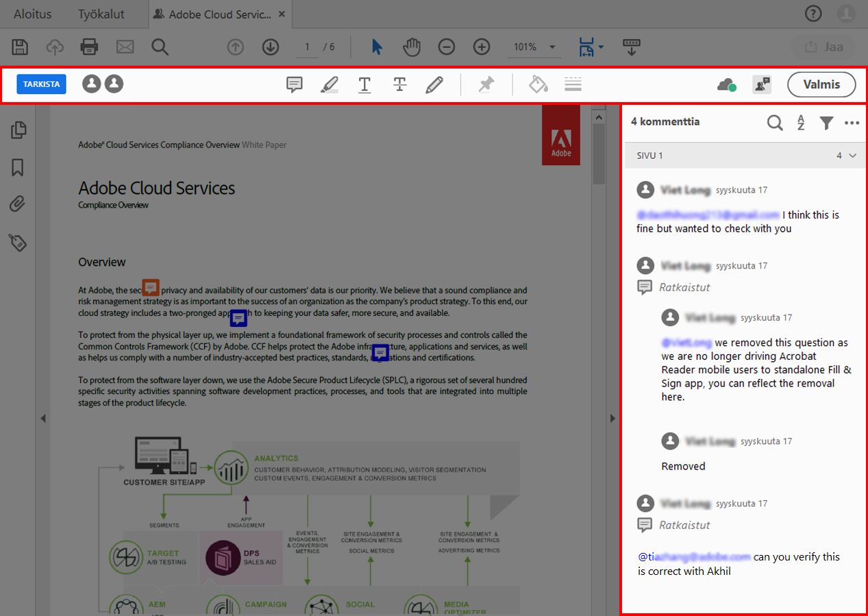Select the reply 'Removed'
This screenshot has width=868, height=616.
683,466
